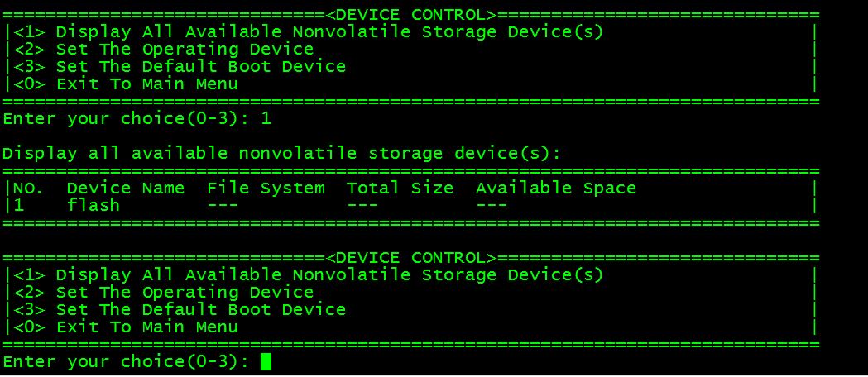Select top menu option <1> Display All Devices
Image resolution: width=868 pixels, height=377 pixels.
[x=309, y=32]
